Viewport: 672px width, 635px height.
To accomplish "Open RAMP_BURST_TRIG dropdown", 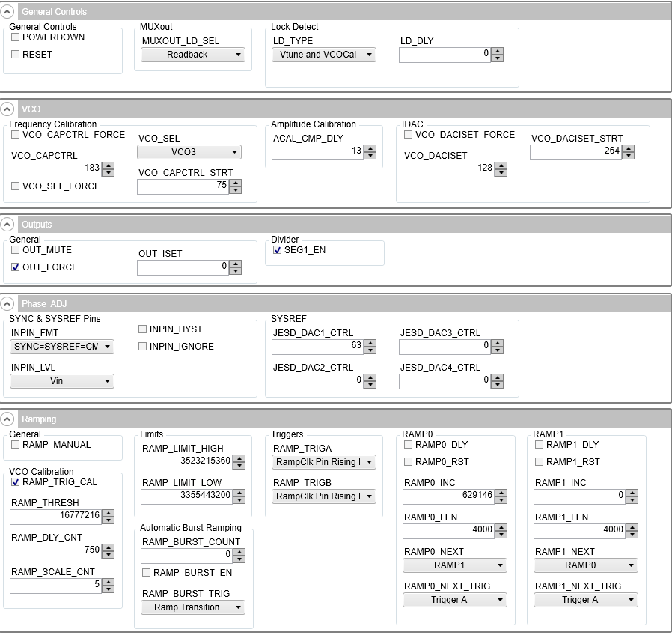I will 193,607.
